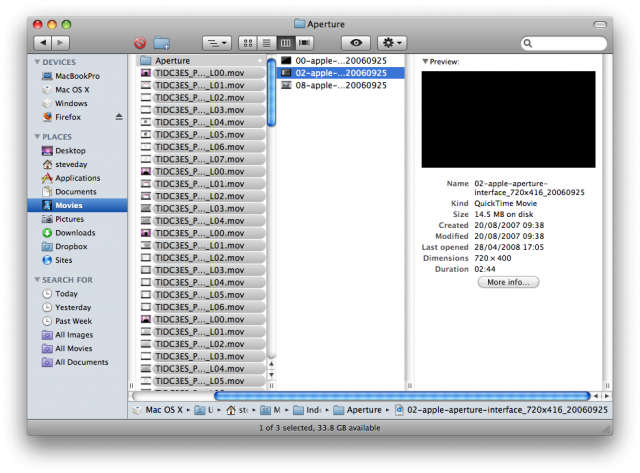Image resolution: width=640 pixels, height=473 pixels.
Task: Go back with the left arrow button
Action: pos(42,42)
